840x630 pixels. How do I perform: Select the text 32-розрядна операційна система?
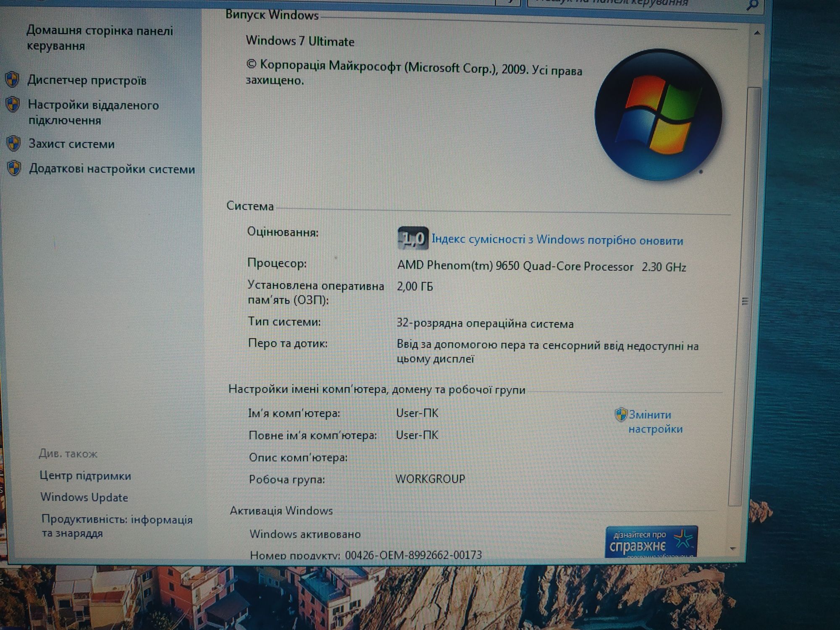(485, 323)
